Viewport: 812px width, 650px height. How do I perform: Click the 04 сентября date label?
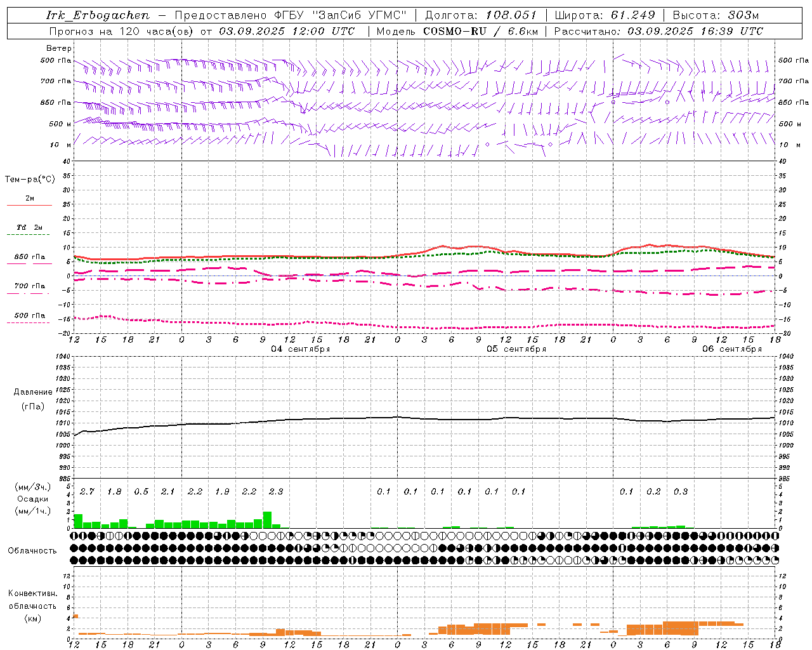tap(301, 349)
